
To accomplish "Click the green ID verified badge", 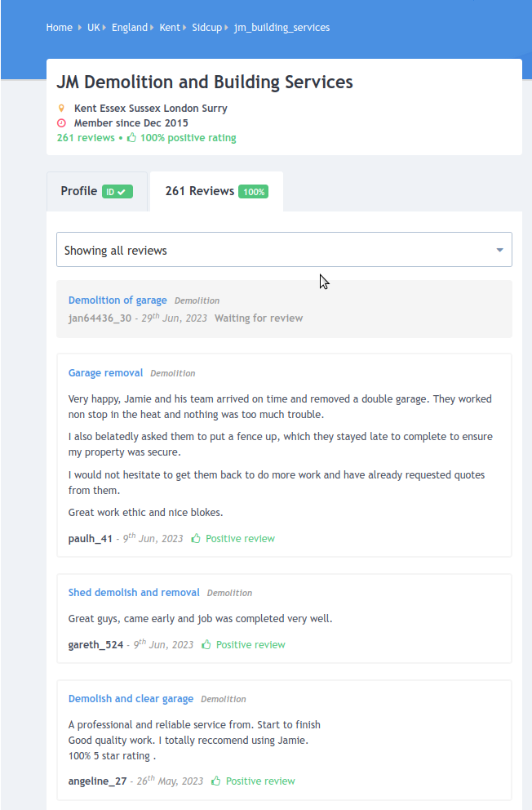I will coord(117,192).
